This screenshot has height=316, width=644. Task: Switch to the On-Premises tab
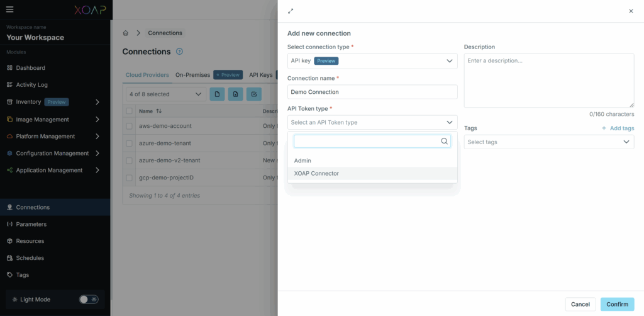[x=192, y=75]
